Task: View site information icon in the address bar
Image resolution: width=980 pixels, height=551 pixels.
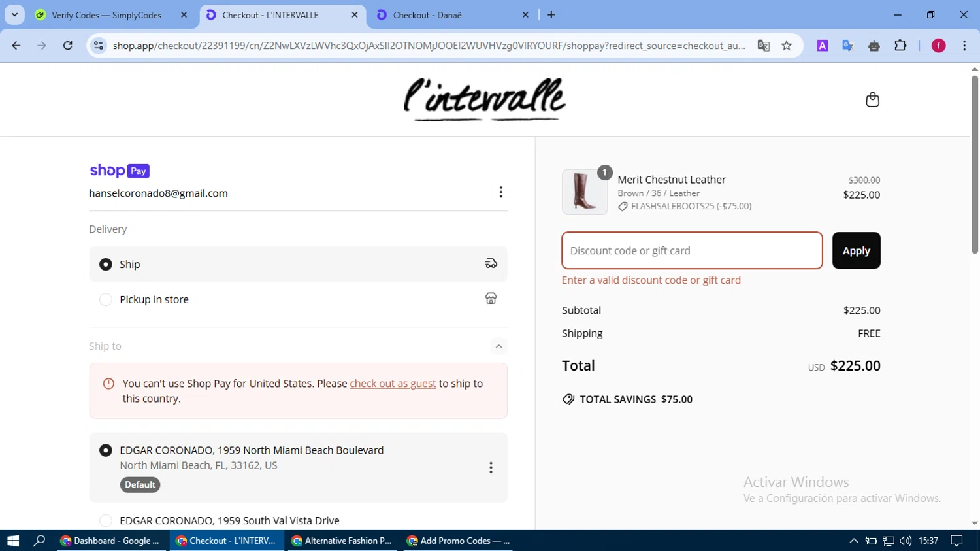Action: [99, 46]
